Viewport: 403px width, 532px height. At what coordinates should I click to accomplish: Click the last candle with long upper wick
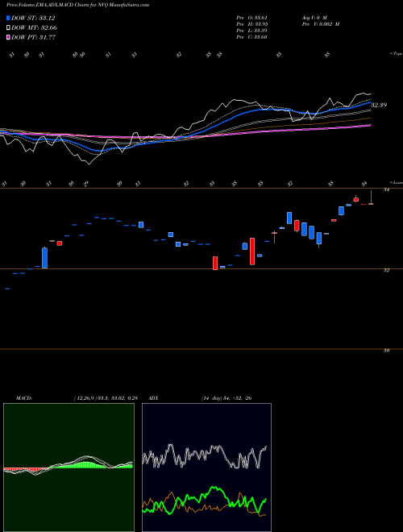pyautogui.click(x=371, y=197)
